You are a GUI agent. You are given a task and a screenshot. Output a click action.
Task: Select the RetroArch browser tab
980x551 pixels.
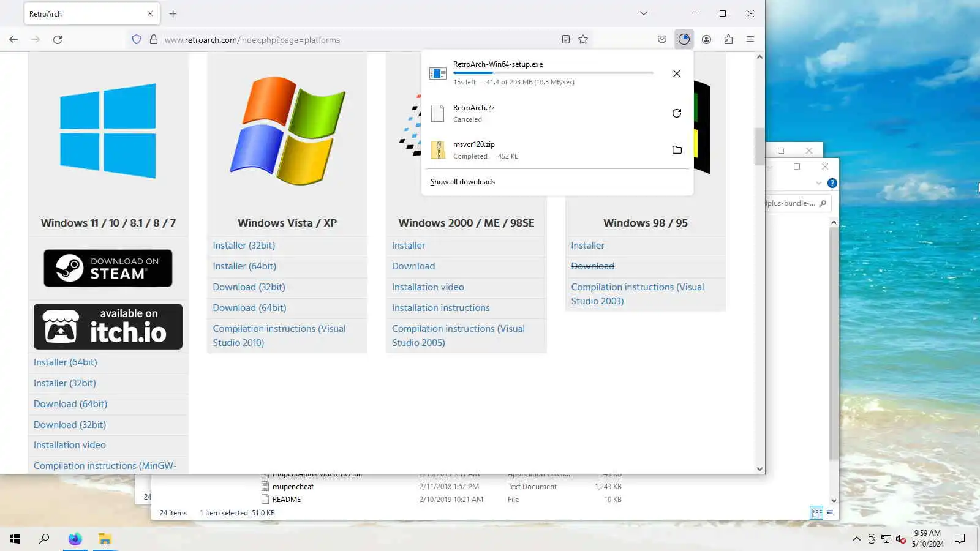[x=92, y=13]
